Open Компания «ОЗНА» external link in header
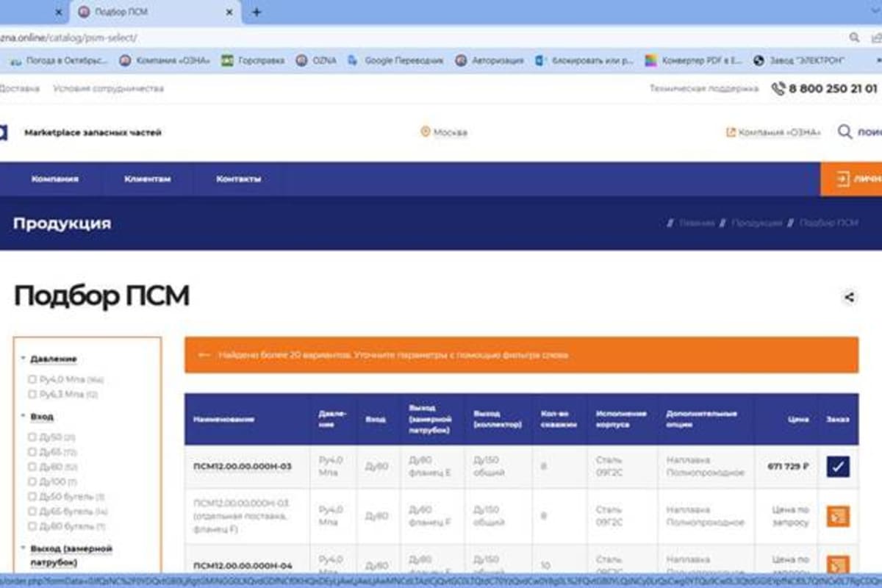Screen dimensions: 882x588 pyautogui.click(x=773, y=133)
